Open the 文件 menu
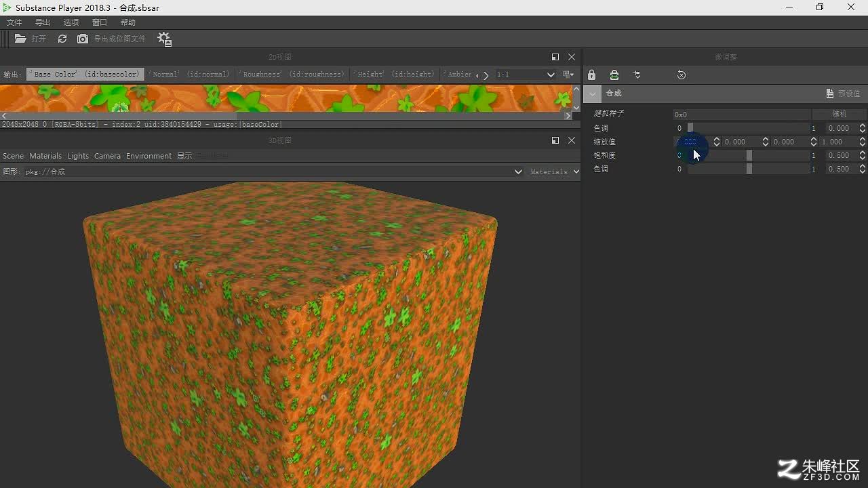This screenshot has height=488, width=868. (x=14, y=22)
